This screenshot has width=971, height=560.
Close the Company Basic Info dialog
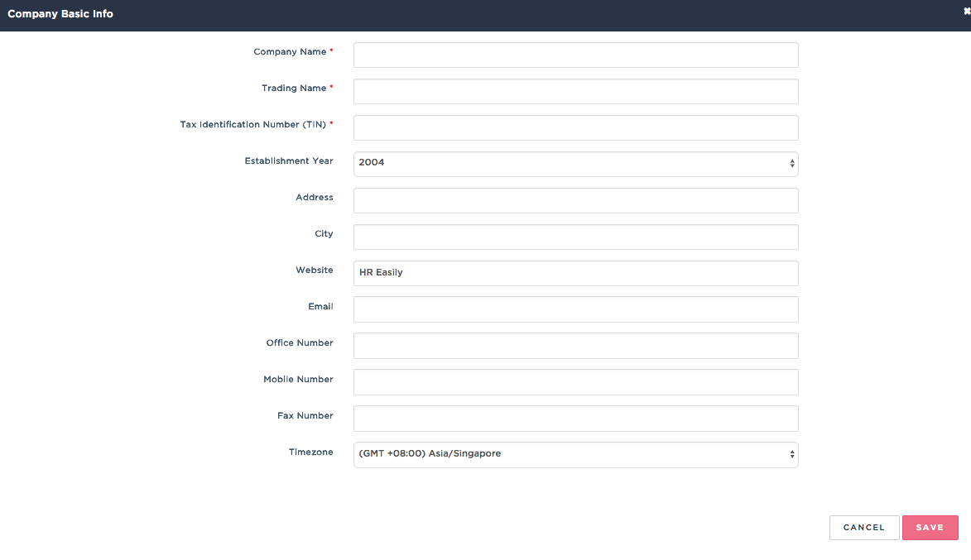click(x=967, y=11)
